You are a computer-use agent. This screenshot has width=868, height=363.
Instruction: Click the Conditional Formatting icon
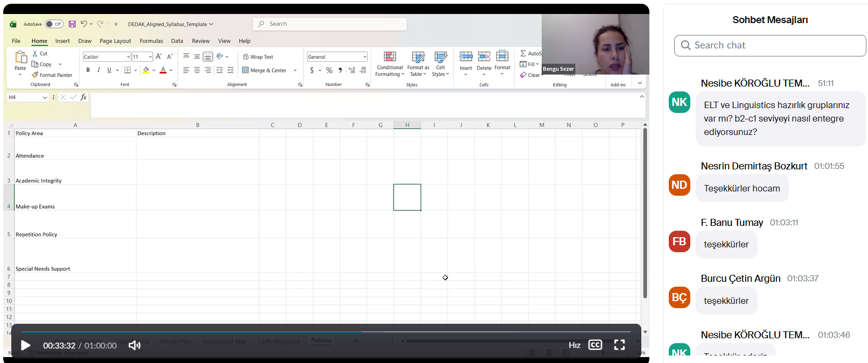pyautogui.click(x=390, y=57)
